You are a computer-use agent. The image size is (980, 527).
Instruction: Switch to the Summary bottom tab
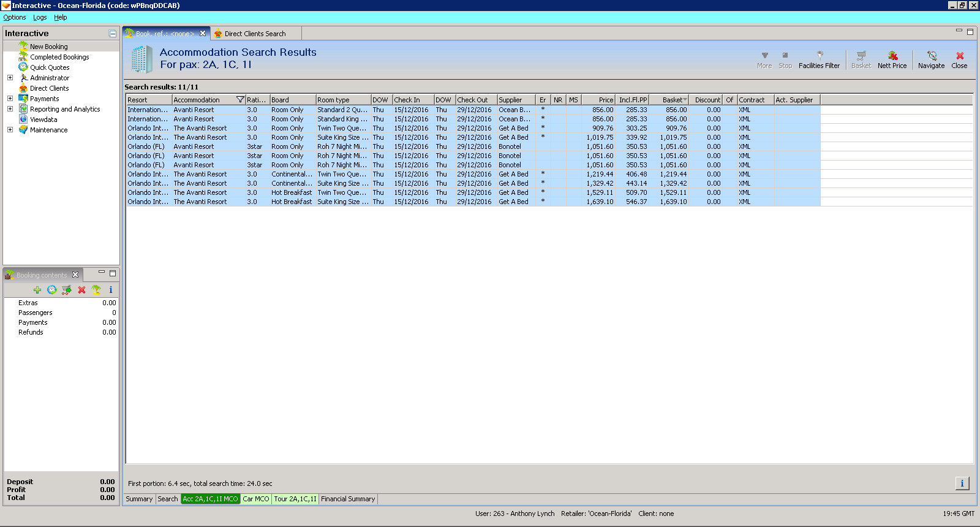(139, 499)
